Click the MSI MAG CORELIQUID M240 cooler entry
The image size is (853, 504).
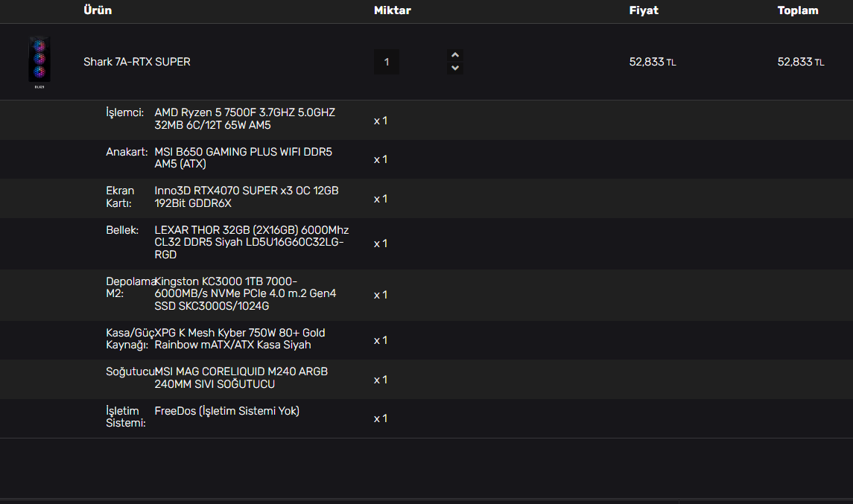click(241, 377)
